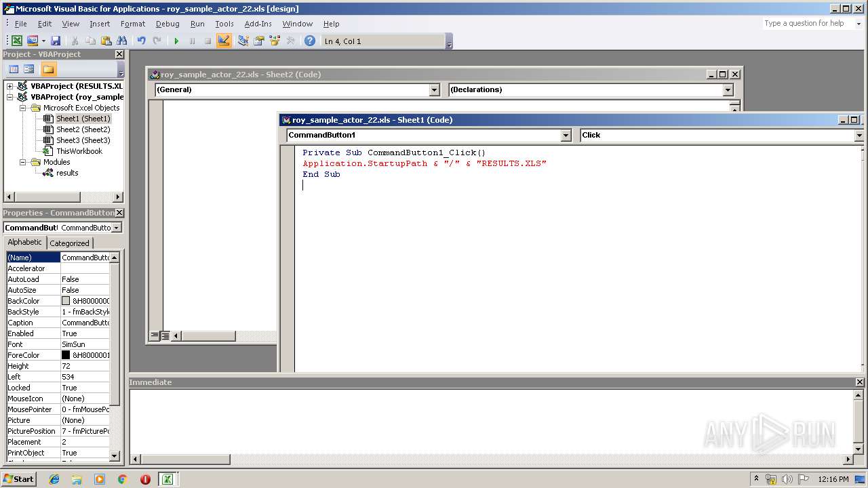The image size is (868, 488).
Task: Open the Debug menu
Action: (x=167, y=24)
